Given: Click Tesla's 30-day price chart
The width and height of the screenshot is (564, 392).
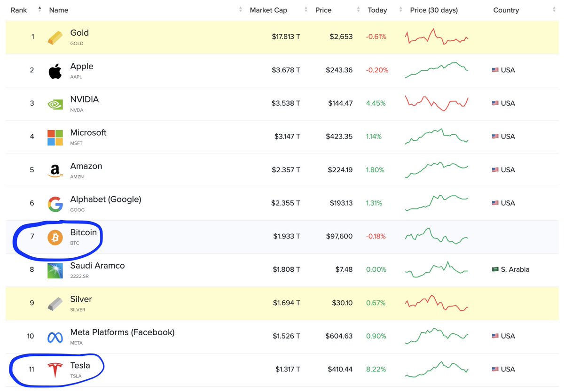Looking at the screenshot, I should click(437, 369).
